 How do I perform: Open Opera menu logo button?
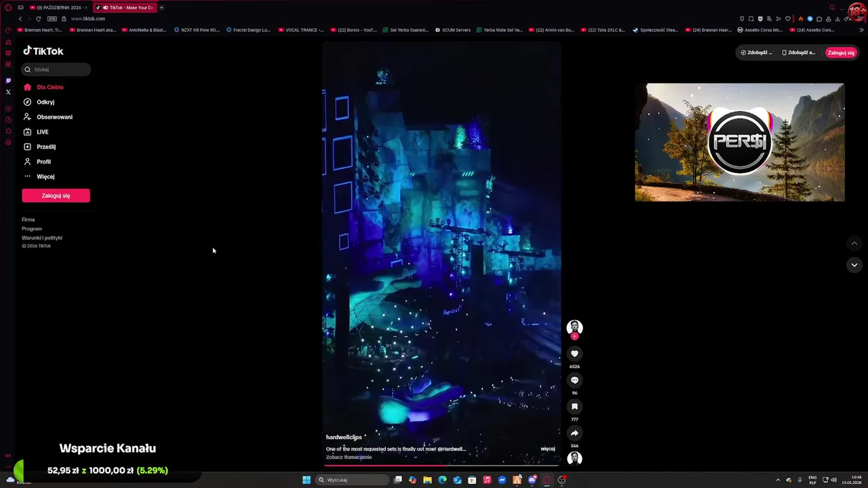[8, 7]
